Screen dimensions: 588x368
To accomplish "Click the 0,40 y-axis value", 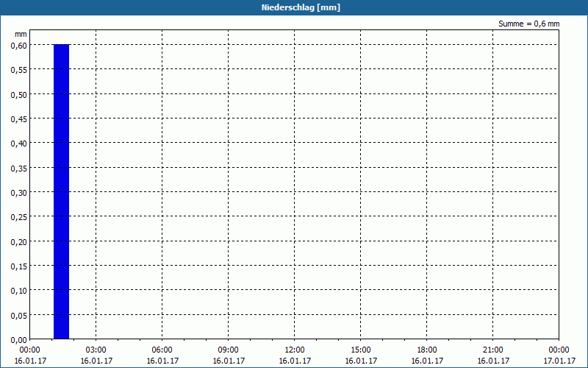I will (19, 144).
